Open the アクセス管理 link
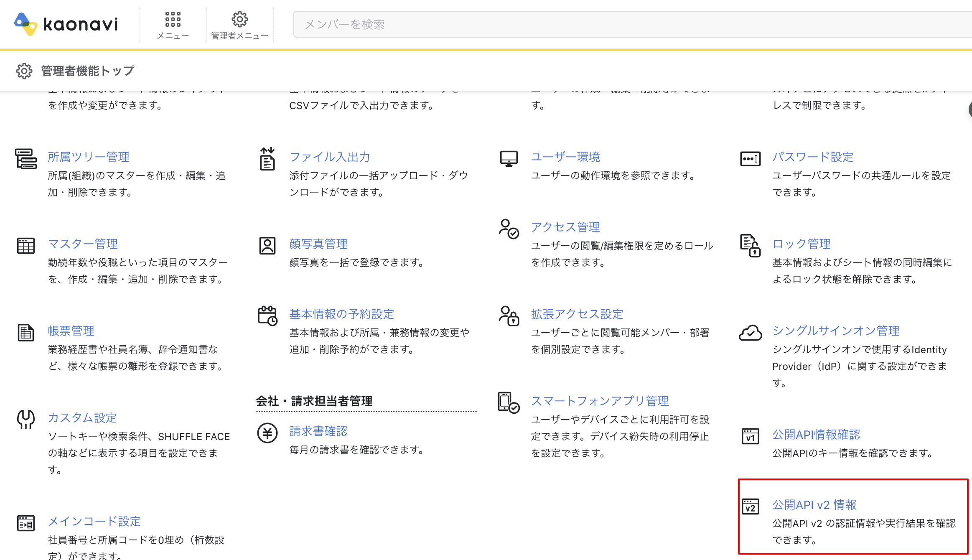The image size is (972, 560). [565, 227]
